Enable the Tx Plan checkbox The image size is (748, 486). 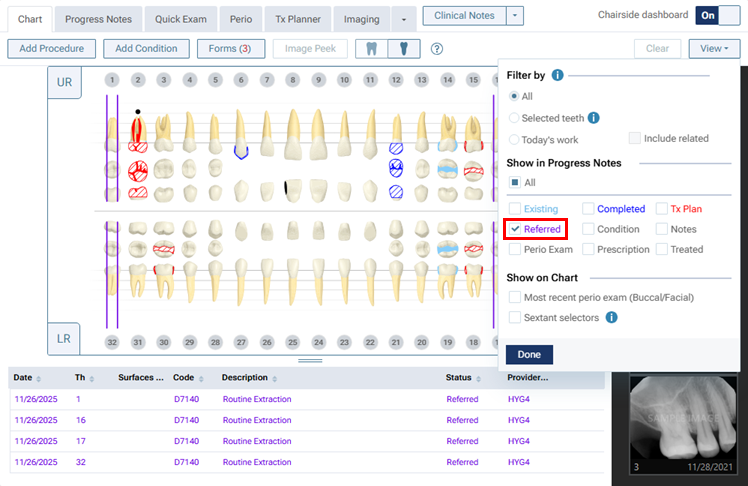coord(662,209)
